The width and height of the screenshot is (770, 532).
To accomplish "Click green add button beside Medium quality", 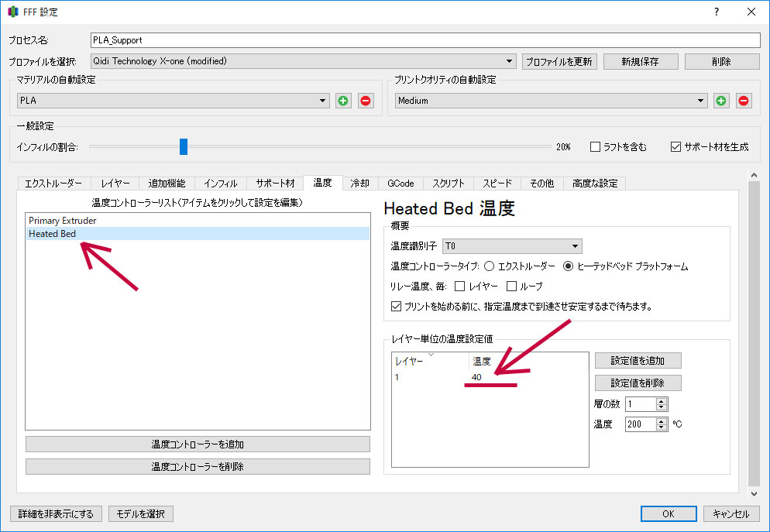I will [721, 101].
